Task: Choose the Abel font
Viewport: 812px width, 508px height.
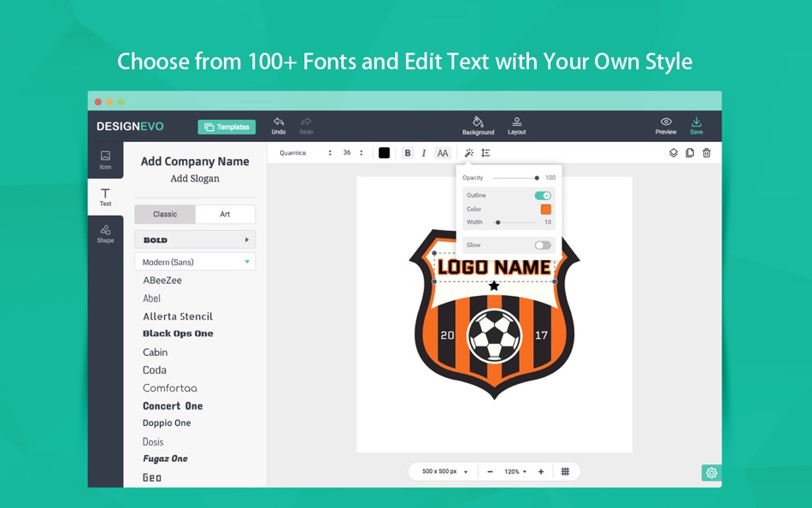Action: 152,298
